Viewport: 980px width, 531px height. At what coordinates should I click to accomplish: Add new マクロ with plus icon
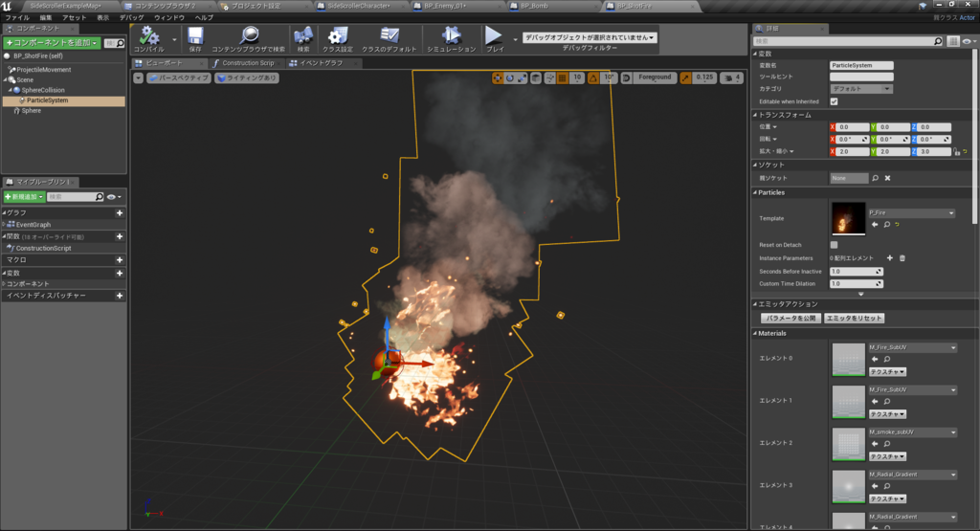[x=120, y=260]
